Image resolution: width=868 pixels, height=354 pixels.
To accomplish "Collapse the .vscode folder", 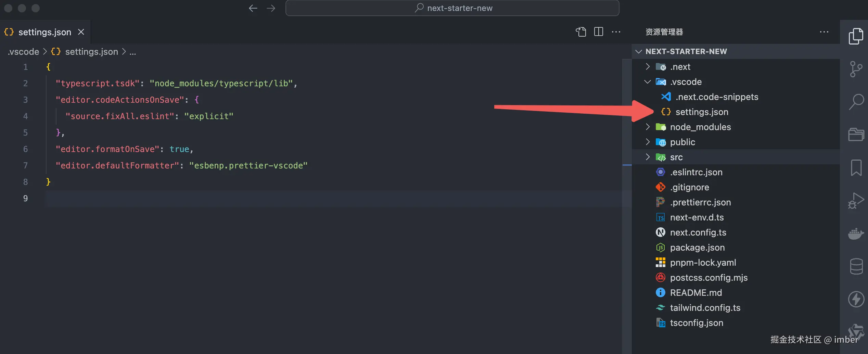I will tap(648, 82).
